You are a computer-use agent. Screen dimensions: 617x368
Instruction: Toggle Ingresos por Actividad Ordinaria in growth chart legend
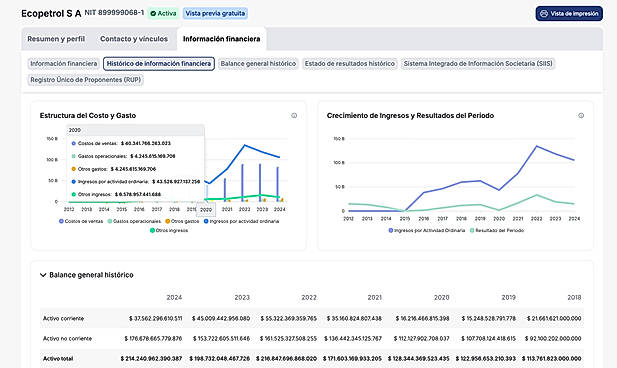point(427,230)
